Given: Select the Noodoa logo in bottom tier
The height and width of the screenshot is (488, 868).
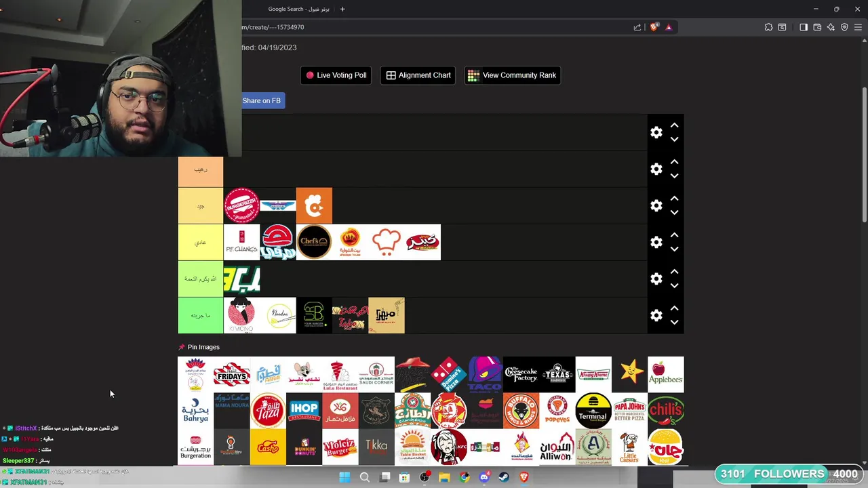Looking at the screenshot, I should pyautogui.click(x=278, y=315).
